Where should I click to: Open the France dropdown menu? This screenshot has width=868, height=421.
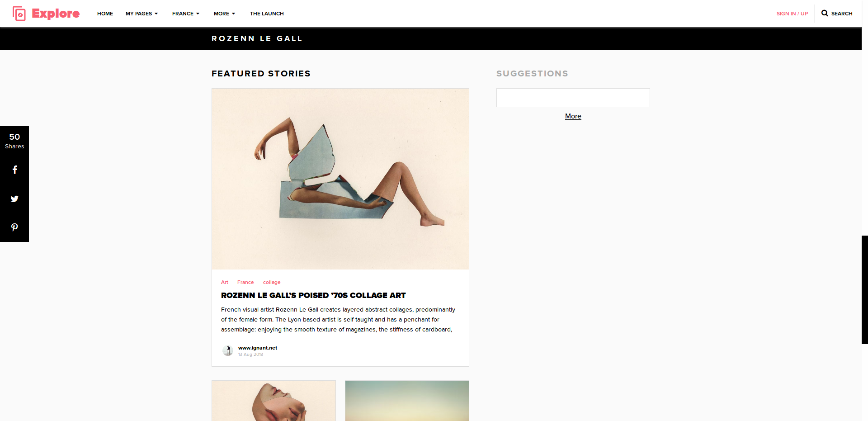186,14
